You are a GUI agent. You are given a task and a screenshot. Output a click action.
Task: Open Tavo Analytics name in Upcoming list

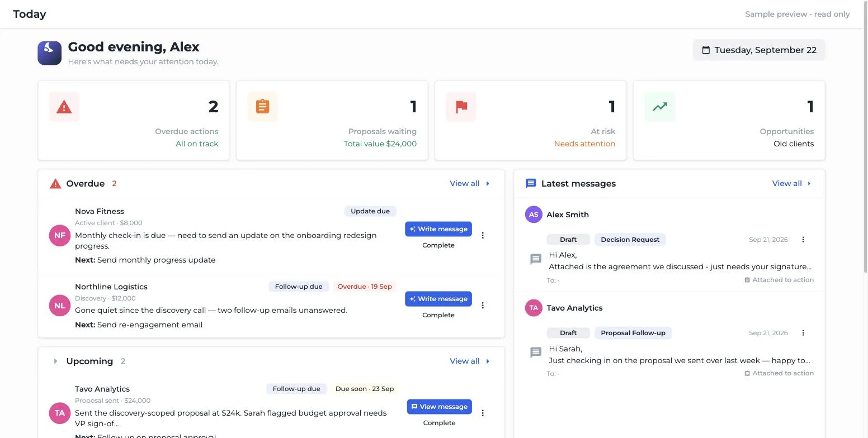pos(102,389)
